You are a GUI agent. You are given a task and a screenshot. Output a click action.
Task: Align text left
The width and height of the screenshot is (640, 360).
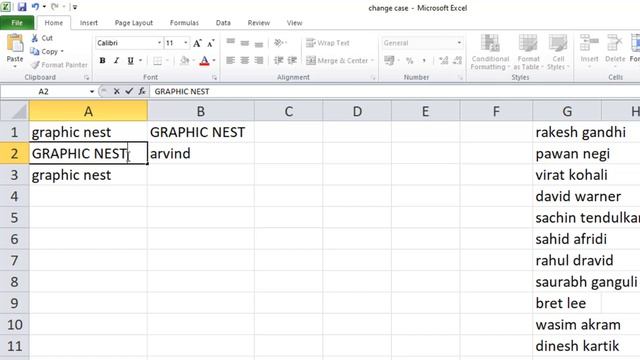tap(231, 60)
